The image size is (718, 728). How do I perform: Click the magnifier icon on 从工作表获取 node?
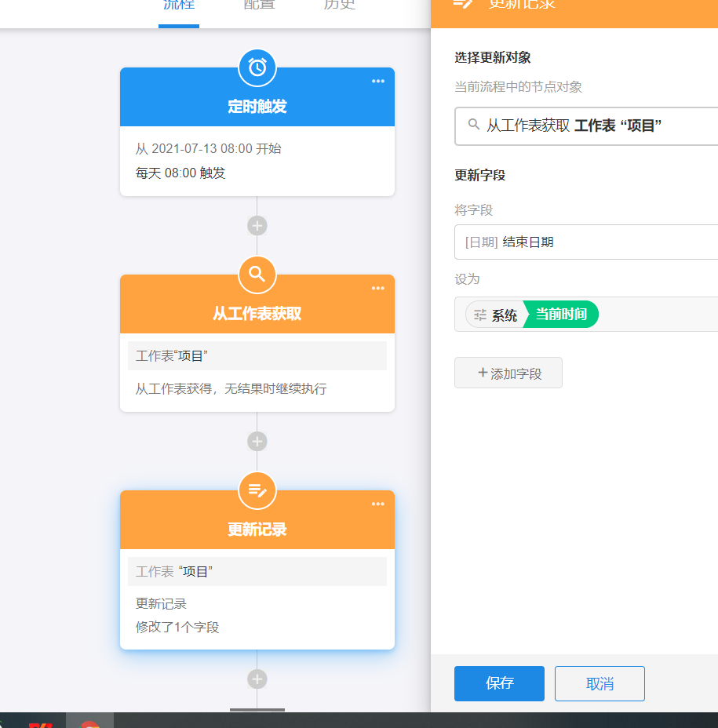coord(257,275)
